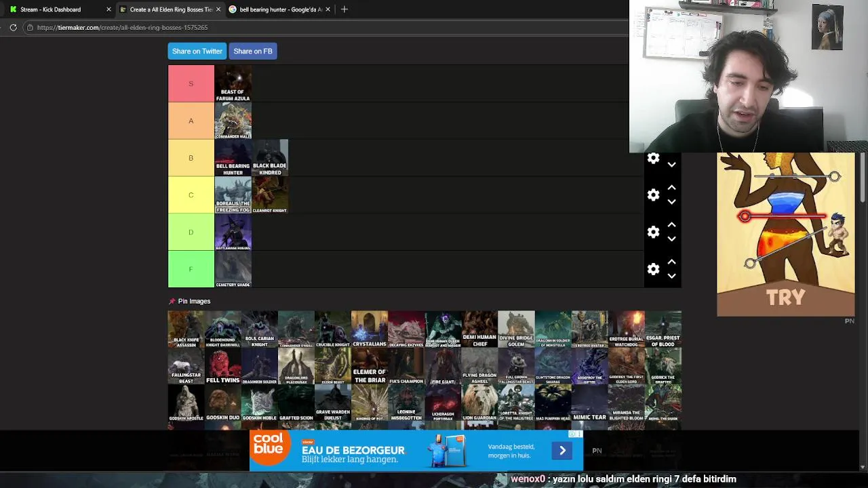Open settings gear for D tier row
Image resolution: width=868 pixels, height=488 pixels.
(x=653, y=232)
